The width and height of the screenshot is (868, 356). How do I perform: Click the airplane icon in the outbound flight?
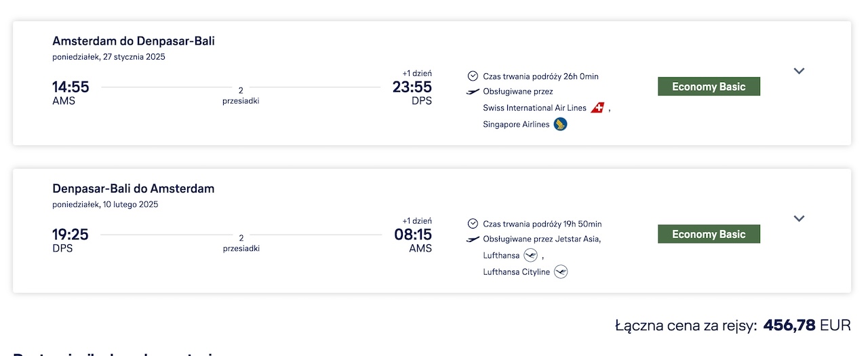(x=473, y=92)
